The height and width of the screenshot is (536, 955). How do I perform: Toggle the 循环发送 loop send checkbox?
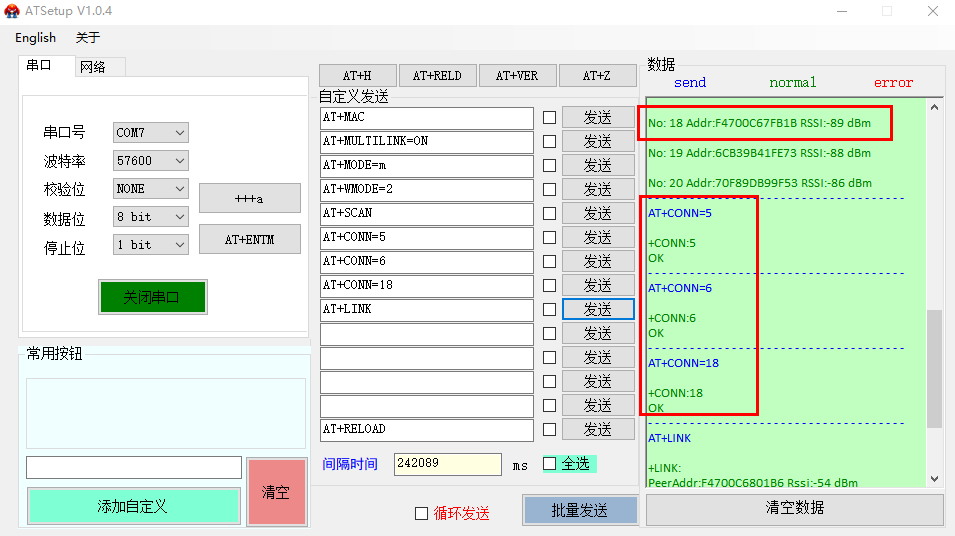click(421, 513)
